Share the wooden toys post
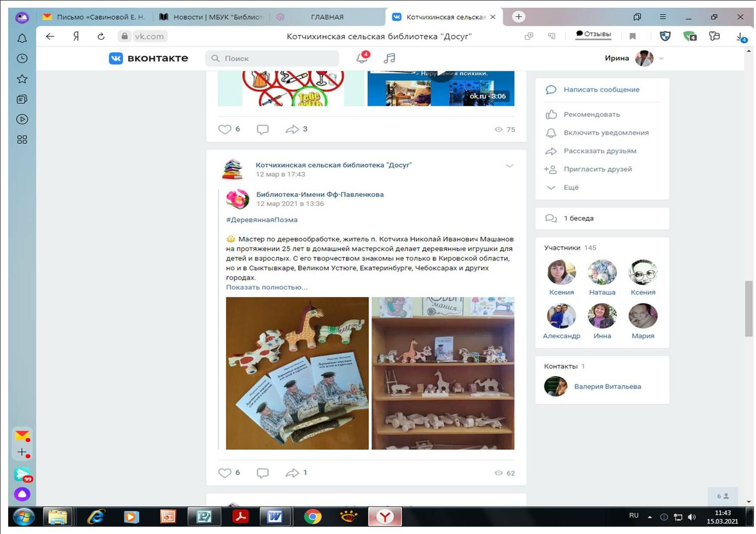The width and height of the screenshot is (756, 534). [x=292, y=473]
